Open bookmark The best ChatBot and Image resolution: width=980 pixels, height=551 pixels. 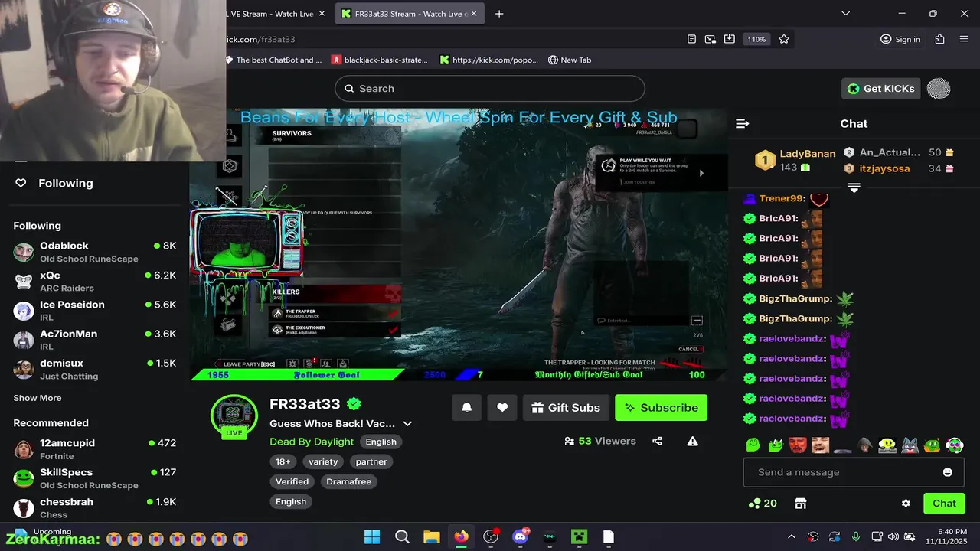pos(275,60)
